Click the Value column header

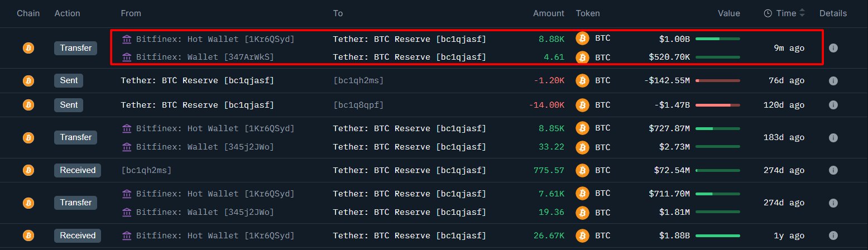[x=728, y=13]
